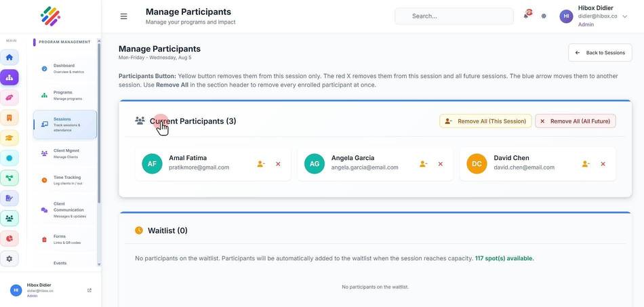Image resolution: width=644 pixels, height=307 pixels.
Task: Click Remove All (All Future) button
Action: [576, 121]
